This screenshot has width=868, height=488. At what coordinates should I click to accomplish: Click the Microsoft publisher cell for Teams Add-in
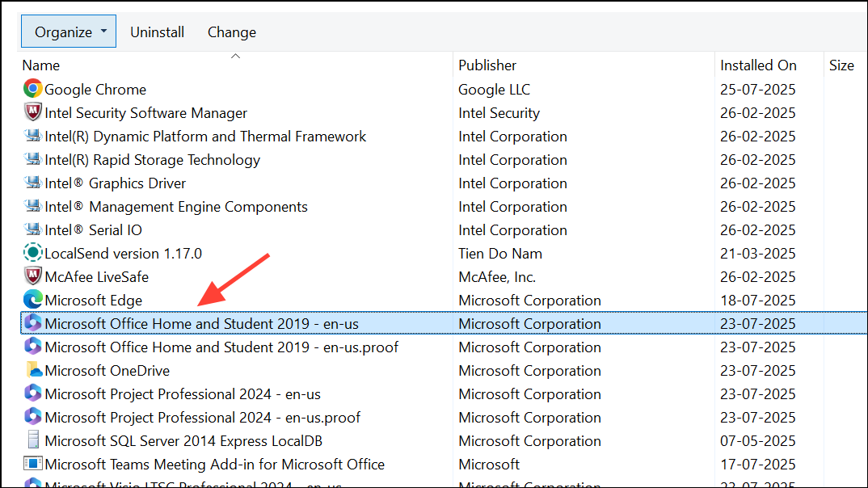489,465
